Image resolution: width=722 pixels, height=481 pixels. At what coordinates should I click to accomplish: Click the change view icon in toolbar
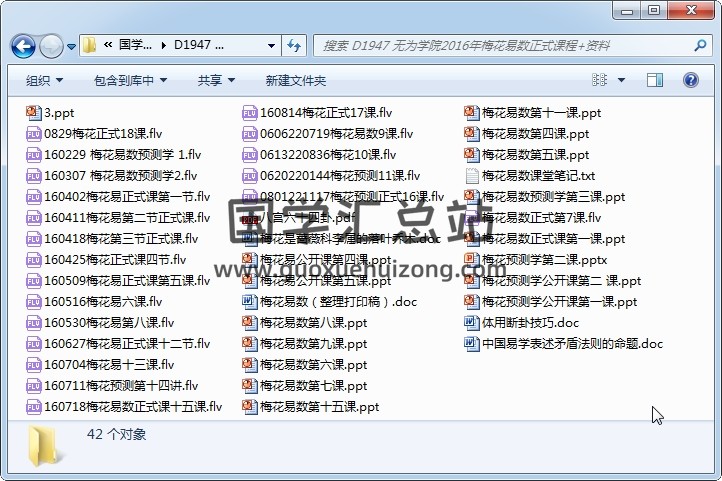[600, 80]
